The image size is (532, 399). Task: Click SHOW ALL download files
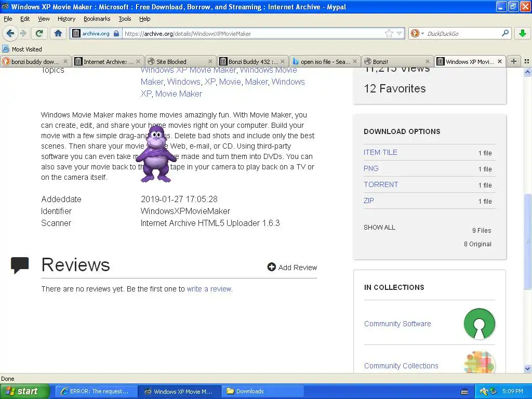click(x=379, y=228)
